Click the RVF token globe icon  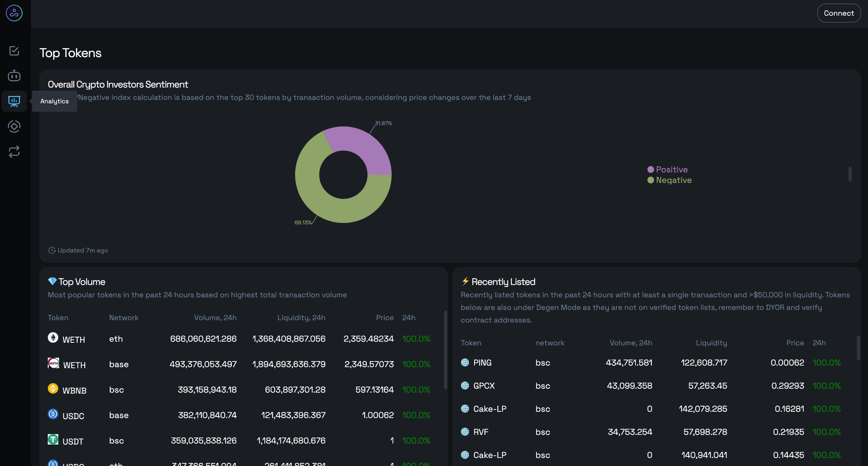click(465, 432)
